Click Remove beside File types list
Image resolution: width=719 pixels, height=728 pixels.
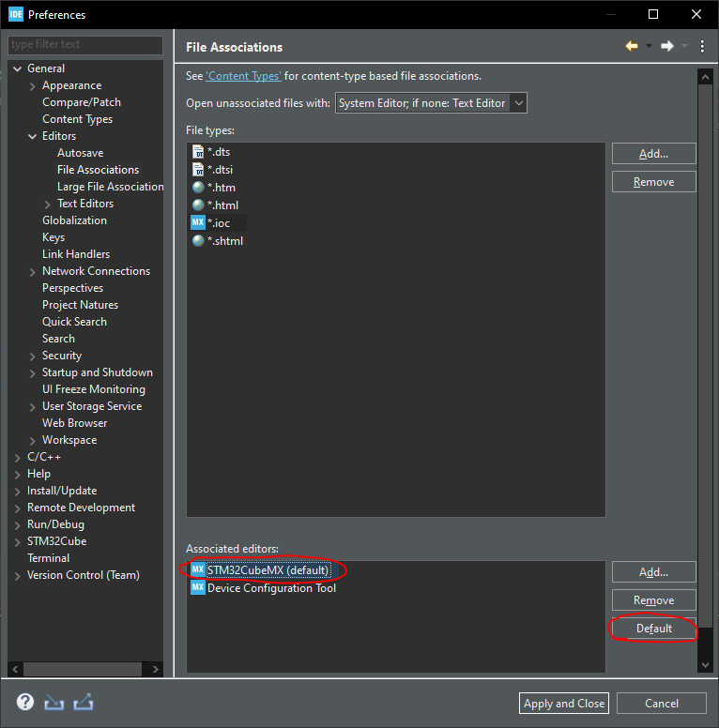(653, 182)
